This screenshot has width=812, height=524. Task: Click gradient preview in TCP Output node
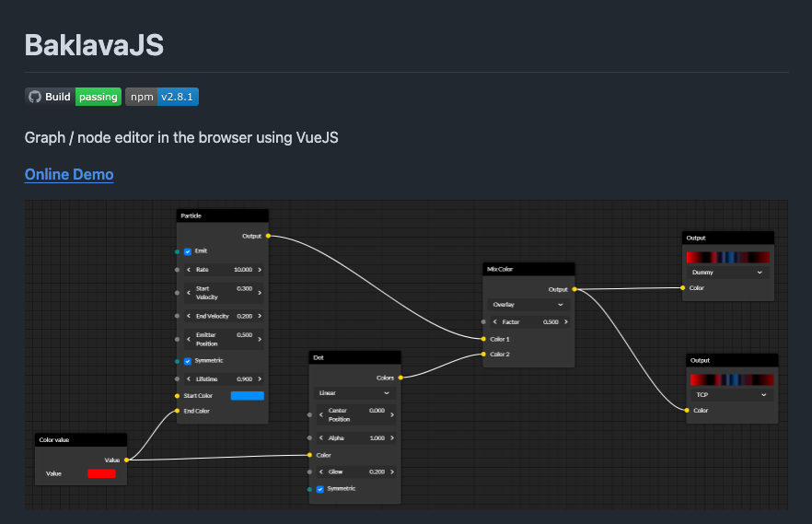[x=732, y=379]
